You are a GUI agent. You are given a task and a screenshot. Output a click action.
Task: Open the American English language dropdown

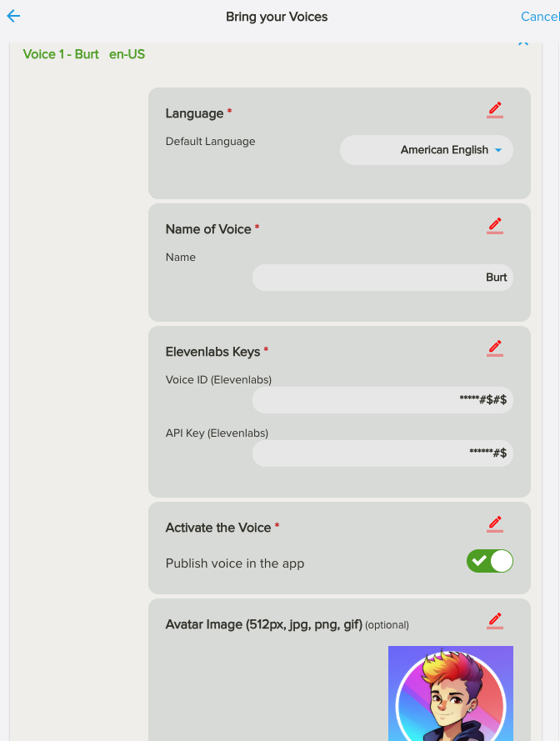(x=427, y=150)
